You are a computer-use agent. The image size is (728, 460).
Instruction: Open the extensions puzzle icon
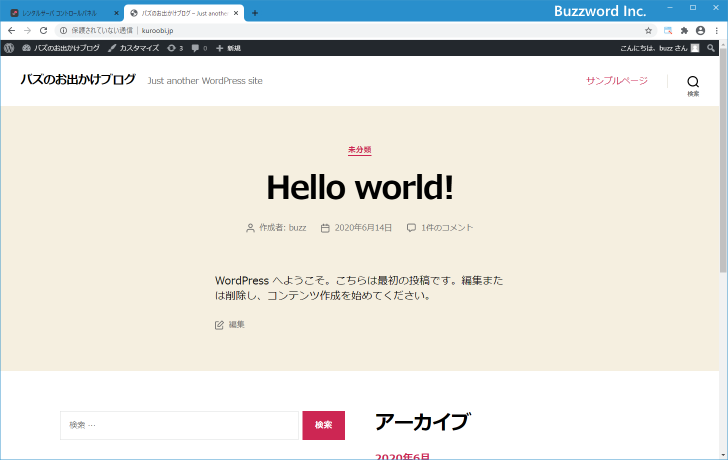tap(684, 31)
